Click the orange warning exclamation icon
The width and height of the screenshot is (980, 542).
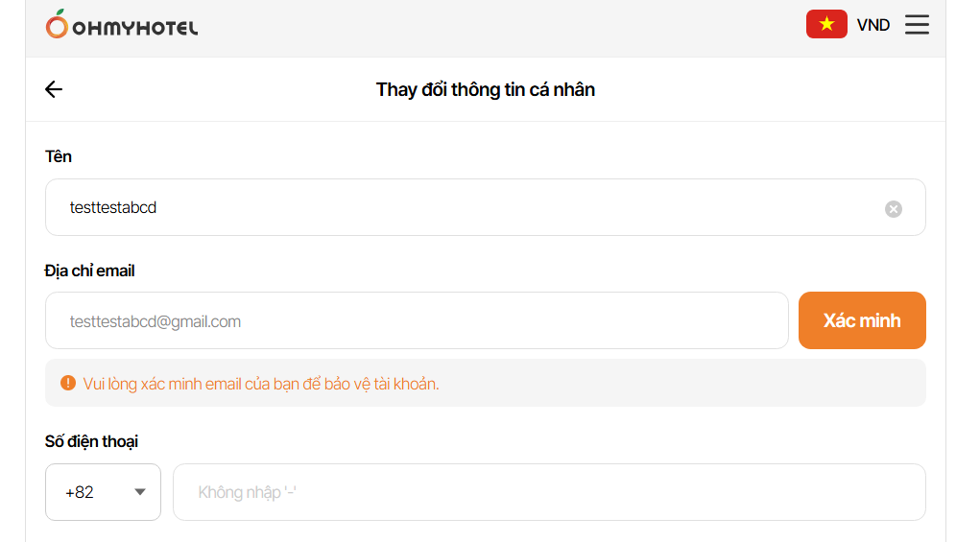[68, 383]
